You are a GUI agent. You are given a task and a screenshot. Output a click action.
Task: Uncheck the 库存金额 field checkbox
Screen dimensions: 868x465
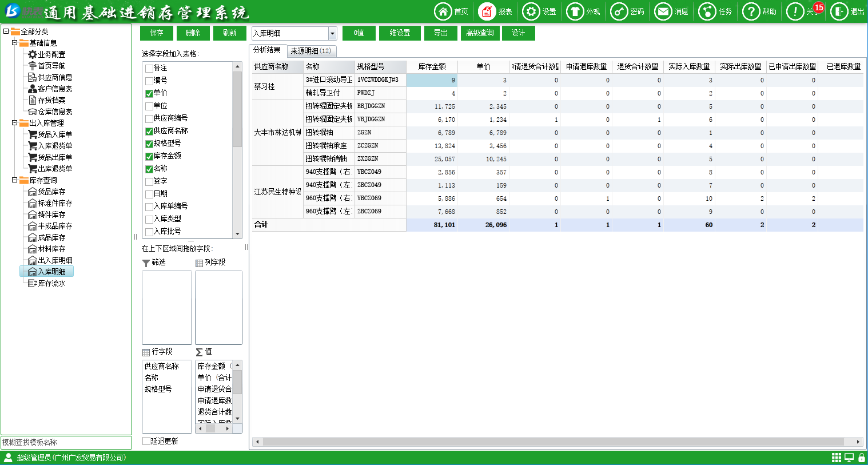(149, 156)
